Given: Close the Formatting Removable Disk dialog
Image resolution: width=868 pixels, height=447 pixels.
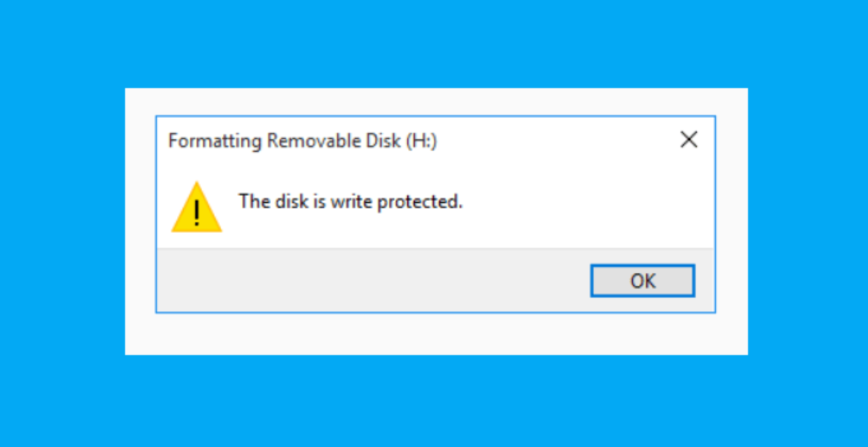Looking at the screenshot, I should pos(689,139).
